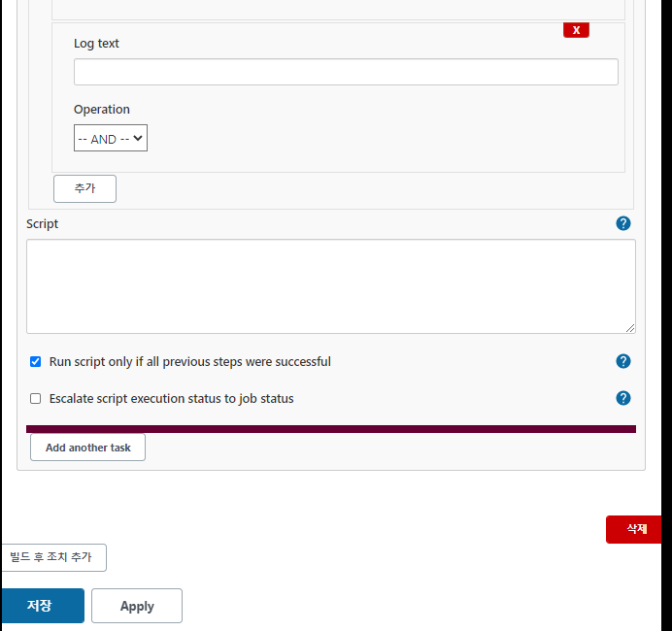Show help for Run script only option

pyautogui.click(x=622, y=361)
